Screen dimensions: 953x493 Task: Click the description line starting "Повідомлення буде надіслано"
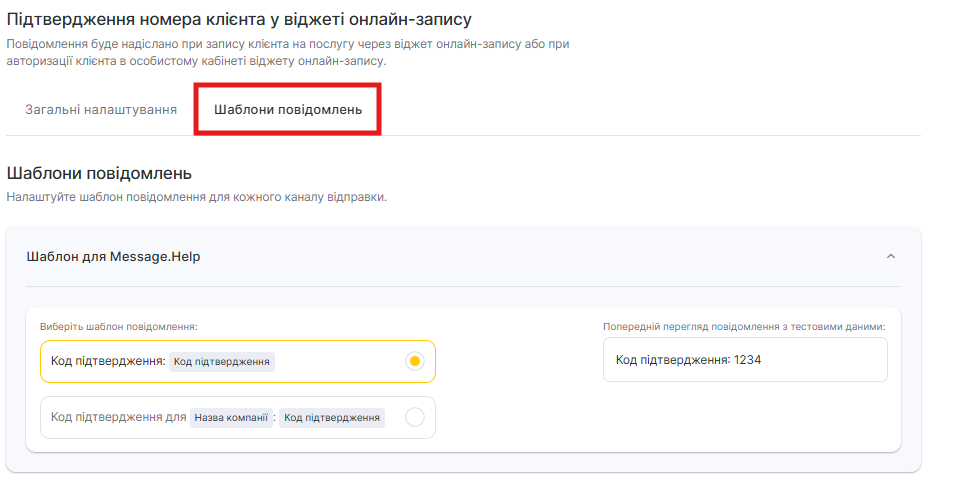click(288, 44)
